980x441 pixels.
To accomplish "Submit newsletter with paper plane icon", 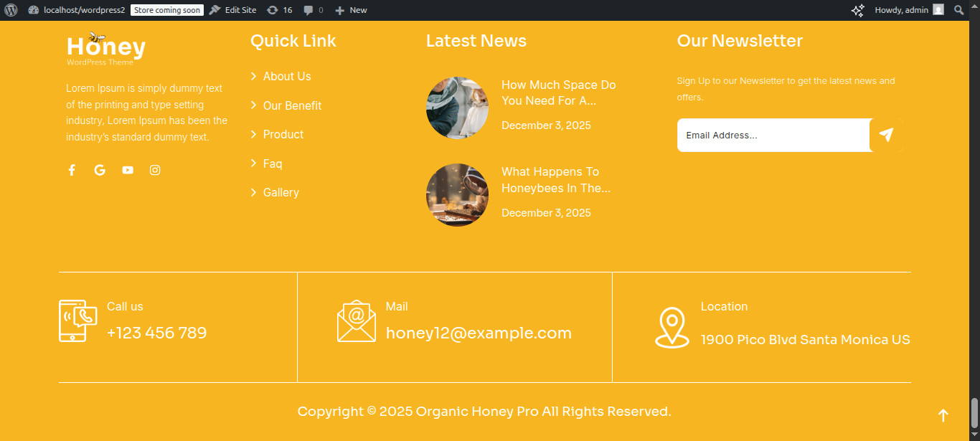I will click(886, 135).
